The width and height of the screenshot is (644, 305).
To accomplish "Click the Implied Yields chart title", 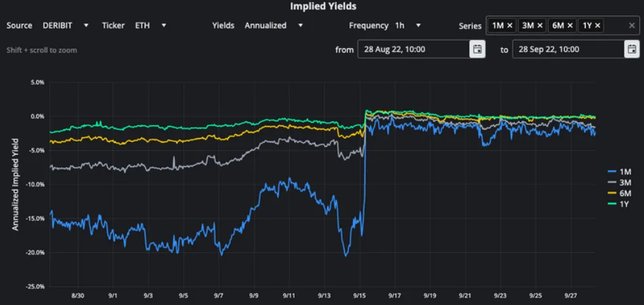I will click(323, 6).
